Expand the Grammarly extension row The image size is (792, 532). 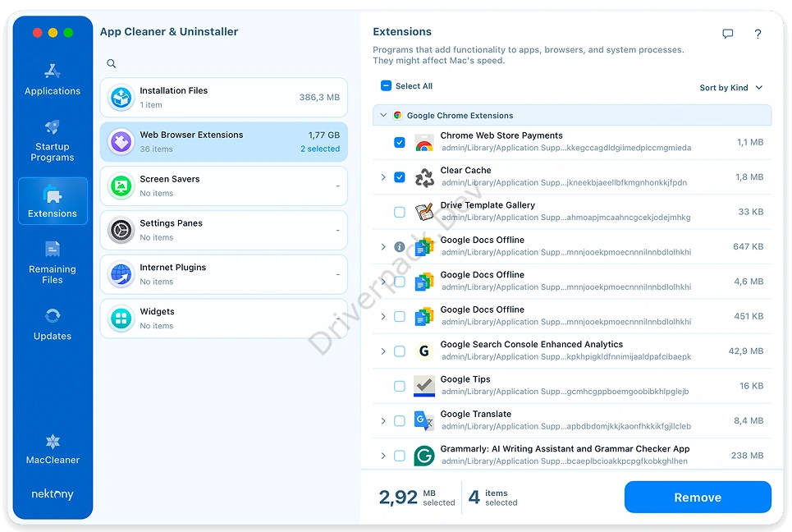coord(383,456)
